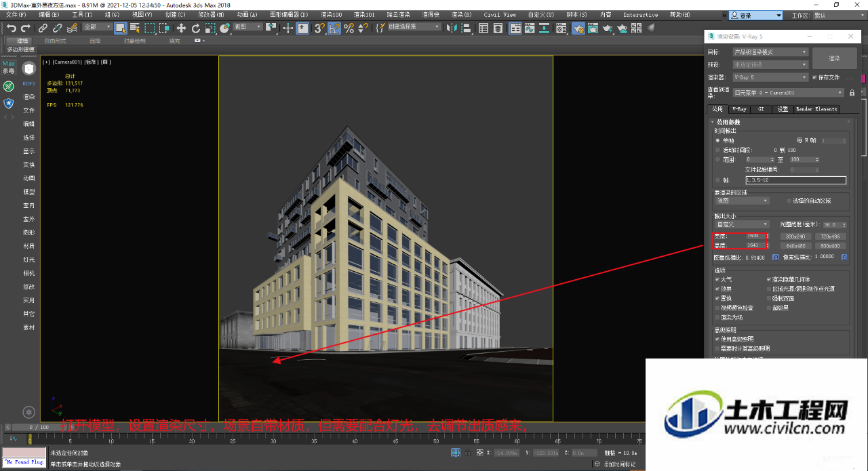Toggle the Percent Snap icon
This screenshot has width=868, height=471.
pos(349,28)
